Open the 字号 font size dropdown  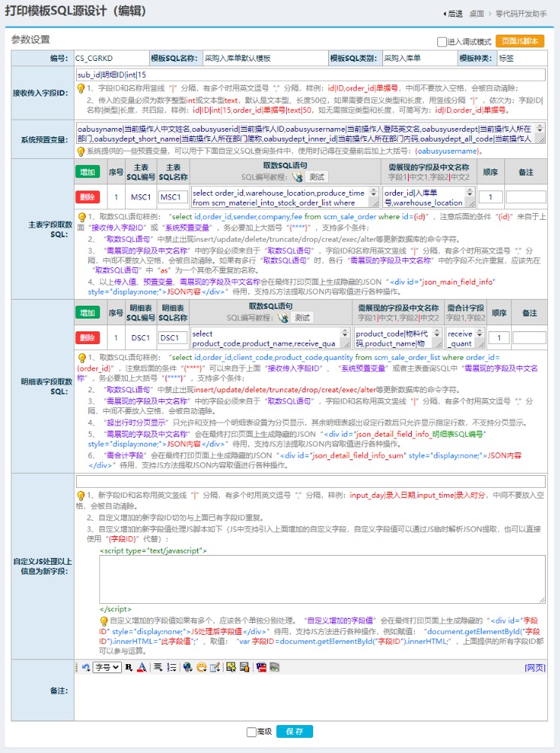point(107,667)
